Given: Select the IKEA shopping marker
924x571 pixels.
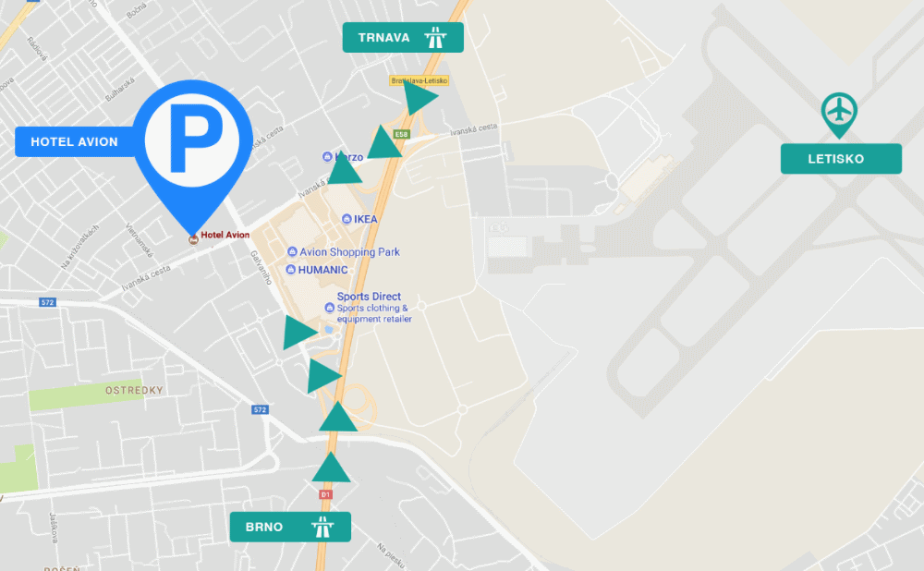Looking at the screenshot, I should point(347,219).
